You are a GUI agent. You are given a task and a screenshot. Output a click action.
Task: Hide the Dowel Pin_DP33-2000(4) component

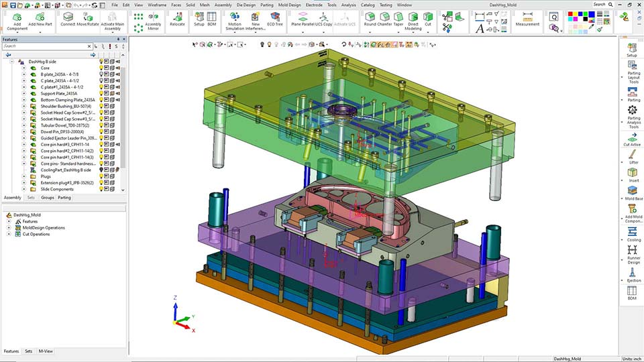pos(102,131)
